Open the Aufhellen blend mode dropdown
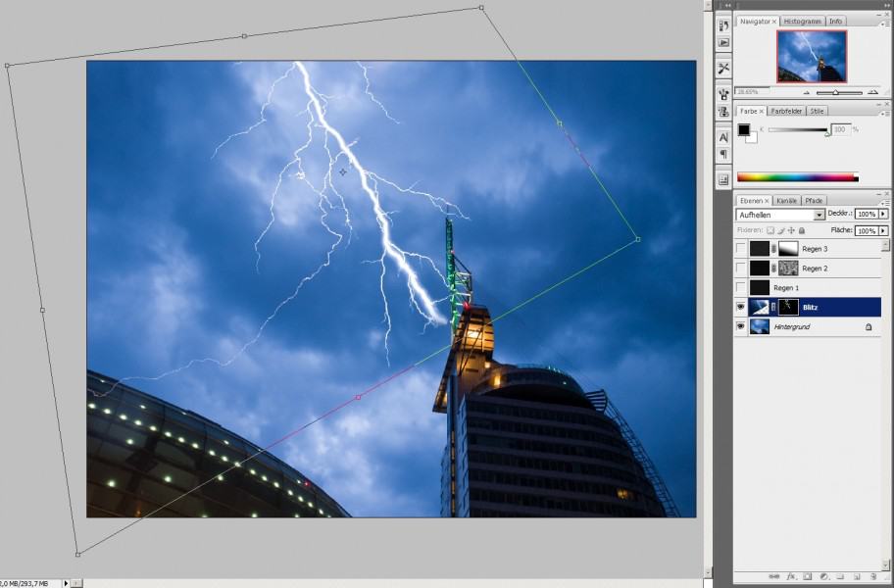This screenshot has width=894, height=588. (819, 214)
